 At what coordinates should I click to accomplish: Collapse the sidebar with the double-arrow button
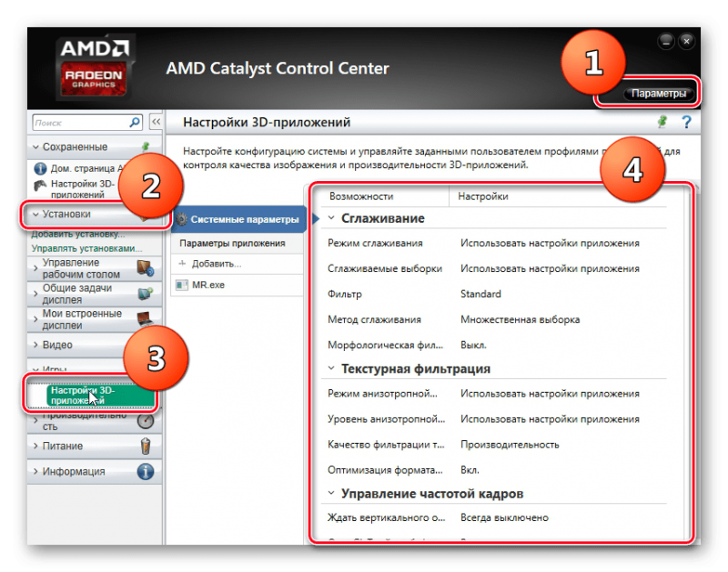156,121
